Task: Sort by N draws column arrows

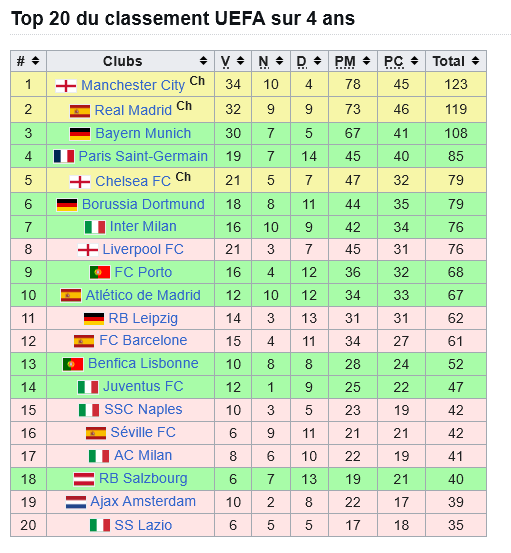Action: (279, 61)
